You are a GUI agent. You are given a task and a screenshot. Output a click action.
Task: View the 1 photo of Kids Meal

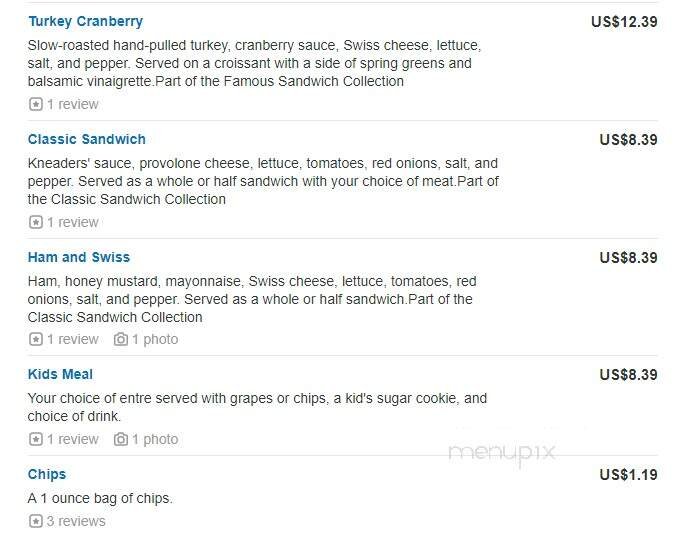pos(155,439)
